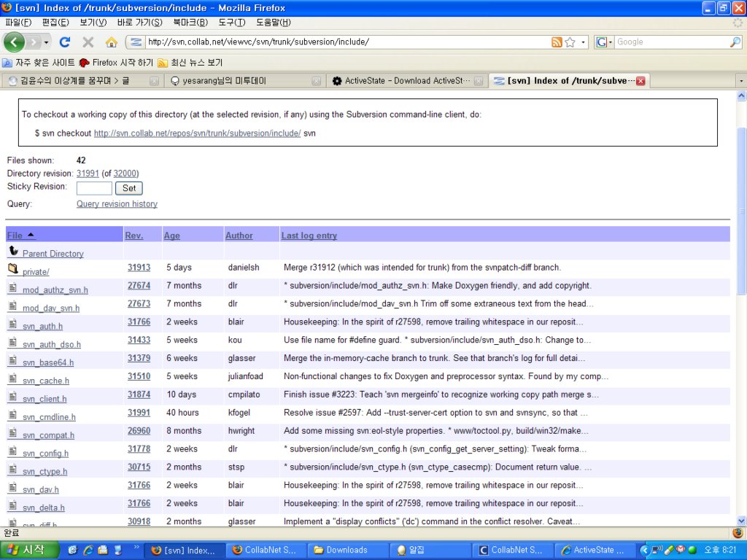Click the file icon beside svn_config.h
The image size is (747, 560).
[x=12, y=451]
